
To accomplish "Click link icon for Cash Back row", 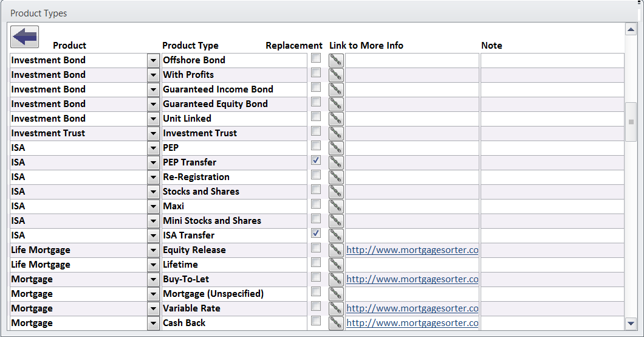I will pyautogui.click(x=336, y=323).
